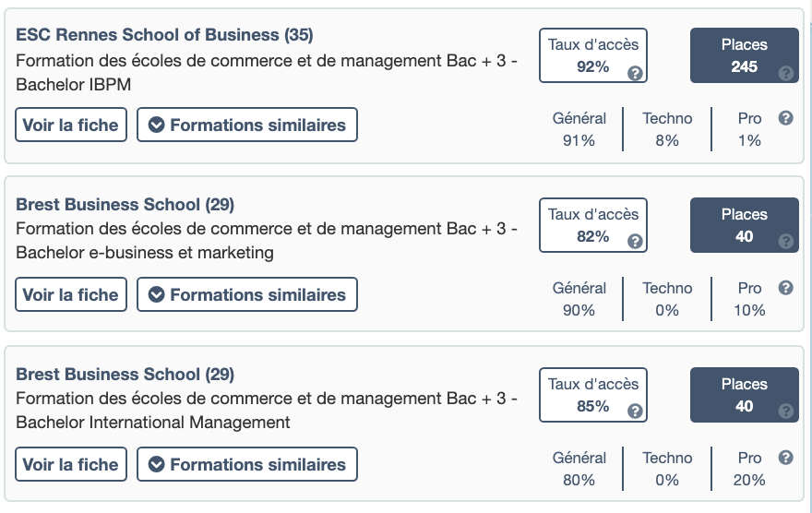
Task: Expand Formations similaires for ESC Rennes
Action: [246, 125]
